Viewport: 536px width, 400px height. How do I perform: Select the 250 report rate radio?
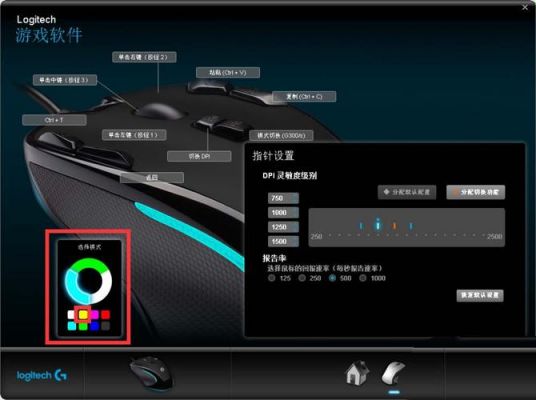pos(302,278)
